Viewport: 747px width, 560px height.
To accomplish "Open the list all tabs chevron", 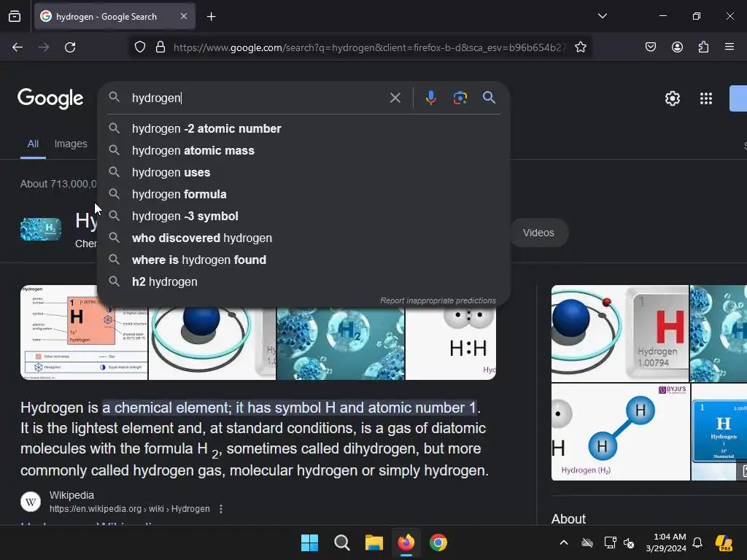I will (x=602, y=16).
